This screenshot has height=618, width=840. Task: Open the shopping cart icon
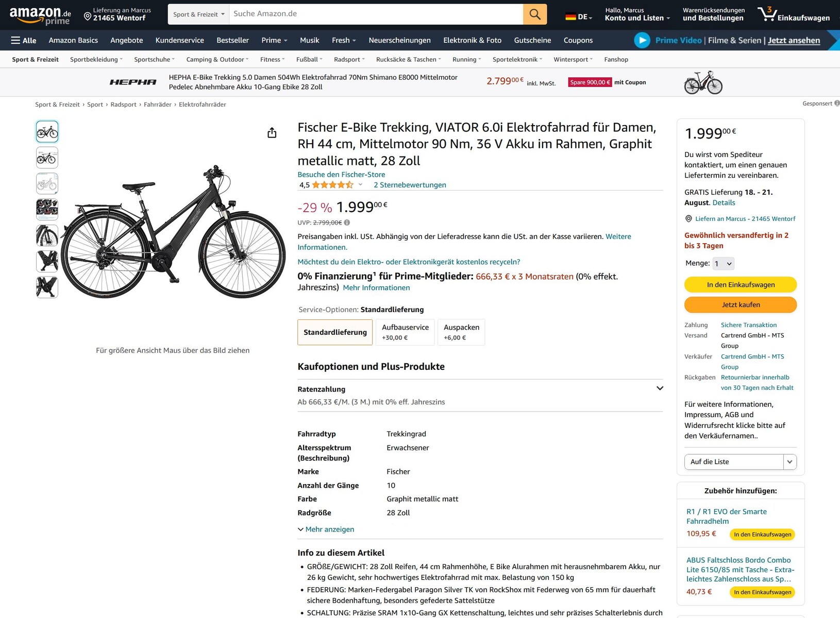[x=767, y=14]
